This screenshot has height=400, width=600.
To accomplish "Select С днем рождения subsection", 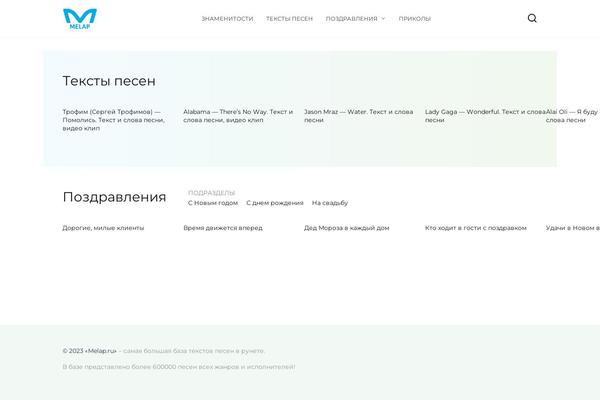I will (x=275, y=203).
